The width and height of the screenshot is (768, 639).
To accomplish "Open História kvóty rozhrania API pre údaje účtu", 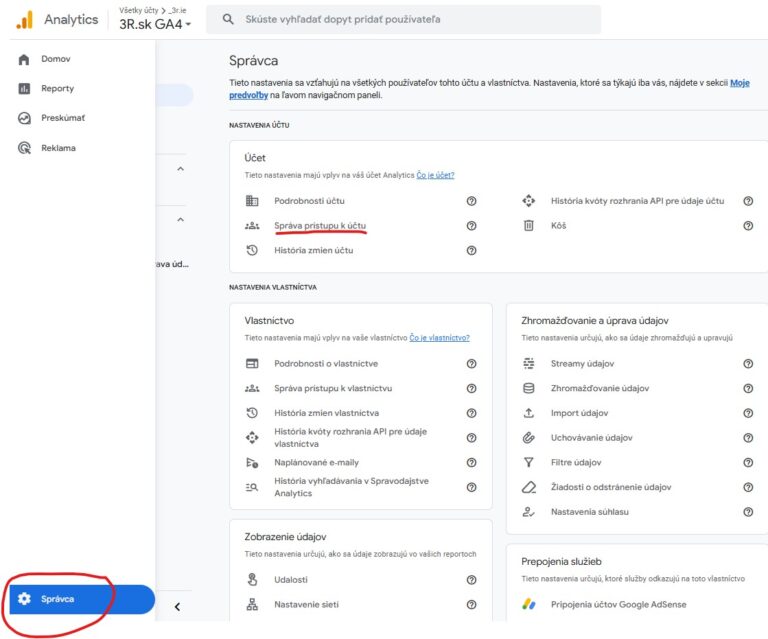I will 637,201.
